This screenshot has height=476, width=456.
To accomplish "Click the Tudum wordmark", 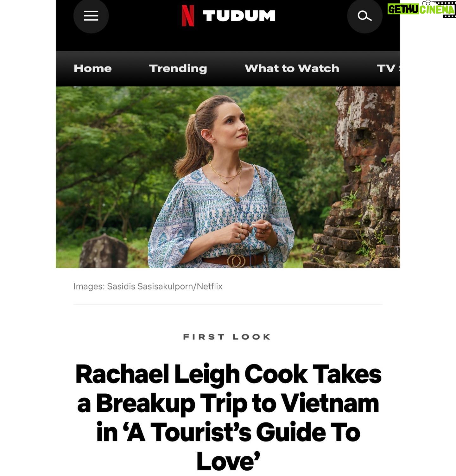I will (239, 16).
